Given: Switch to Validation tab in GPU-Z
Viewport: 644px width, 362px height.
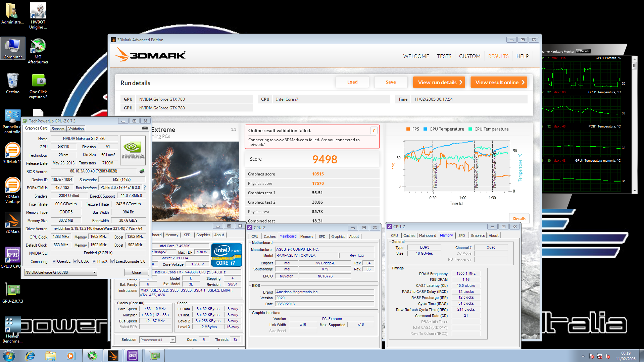Looking at the screenshot, I should pos(76,129).
